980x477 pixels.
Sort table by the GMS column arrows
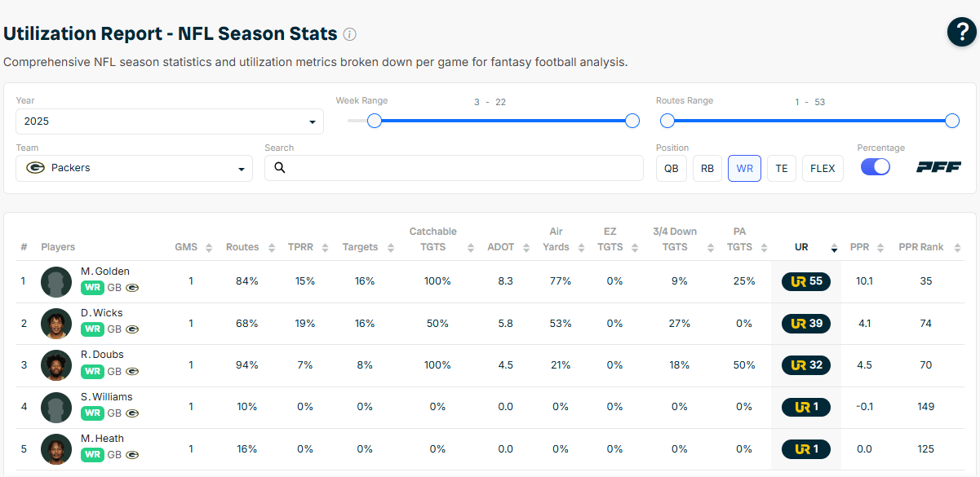pyautogui.click(x=208, y=247)
